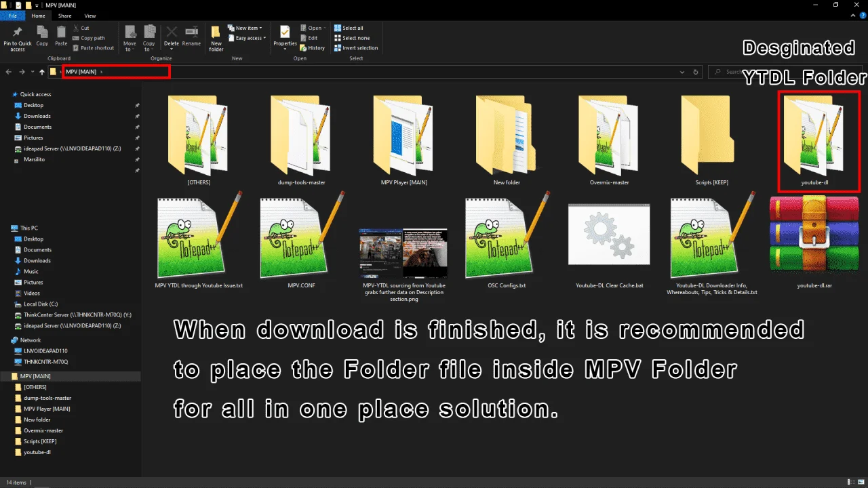Collapse the ribbon with the chevron
This screenshot has height=488, width=868.
point(854,16)
